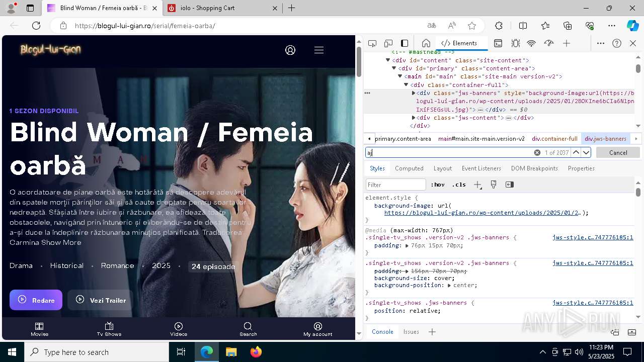Screen dimensions: 644x362
Task: Clear the DevTools search field text
Action: [x=537, y=152]
